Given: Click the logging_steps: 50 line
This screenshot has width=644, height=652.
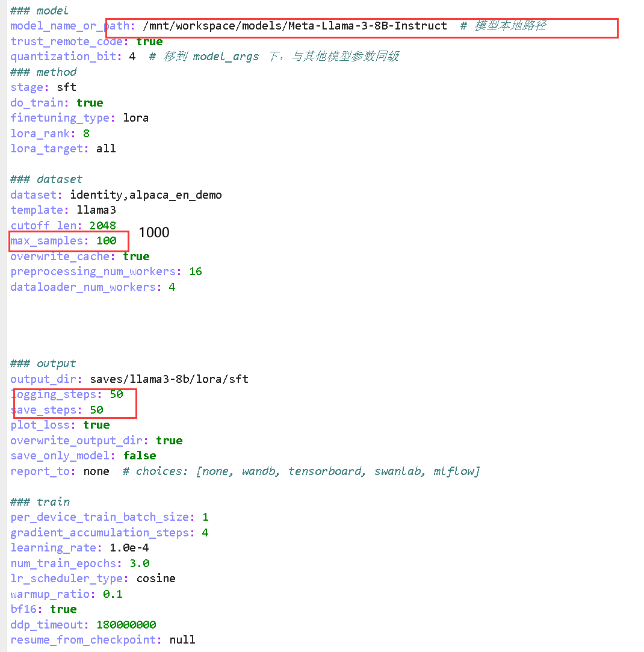Looking at the screenshot, I should [x=67, y=394].
